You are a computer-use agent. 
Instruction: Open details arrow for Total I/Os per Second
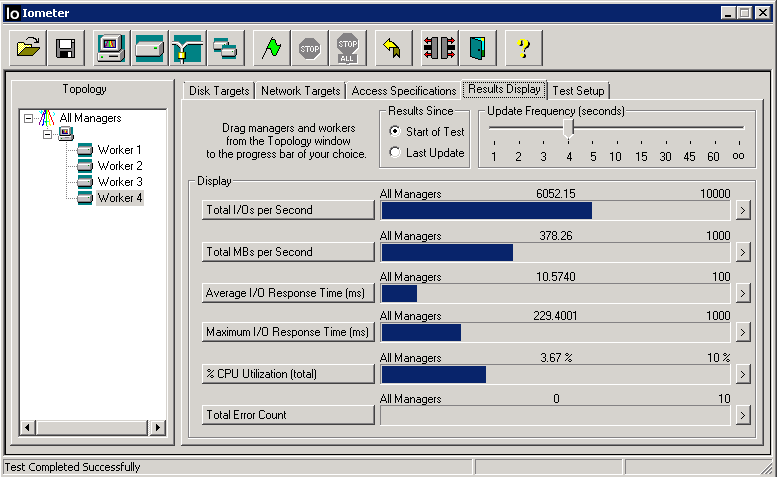742,211
